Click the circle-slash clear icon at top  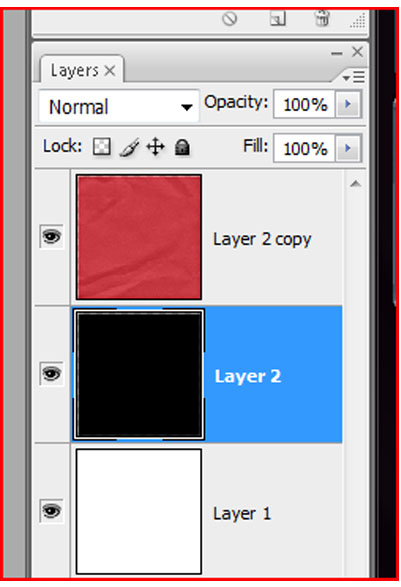click(230, 18)
